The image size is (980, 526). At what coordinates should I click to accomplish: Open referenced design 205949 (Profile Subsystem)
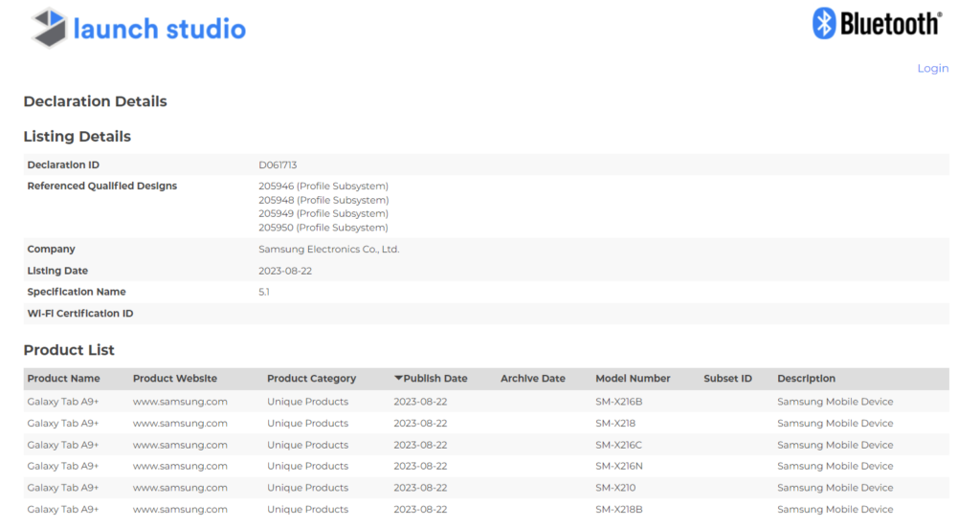click(x=323, y=213)
